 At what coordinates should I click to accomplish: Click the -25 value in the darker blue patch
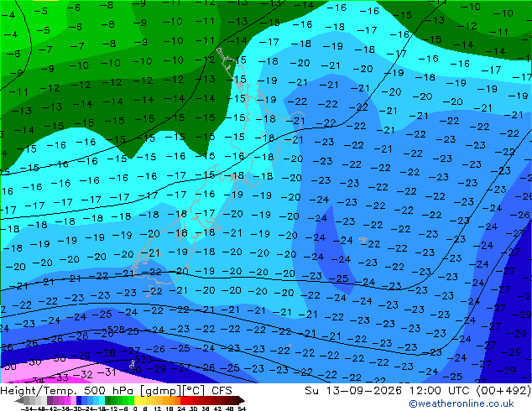tap(339, 278)
